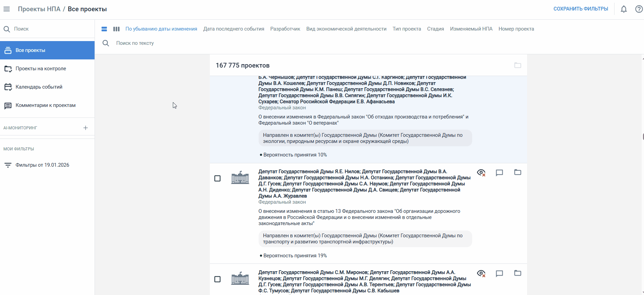Click the page vertical scrollbar thumb
This screenshot has height=295, width=644.
point(643,136)
